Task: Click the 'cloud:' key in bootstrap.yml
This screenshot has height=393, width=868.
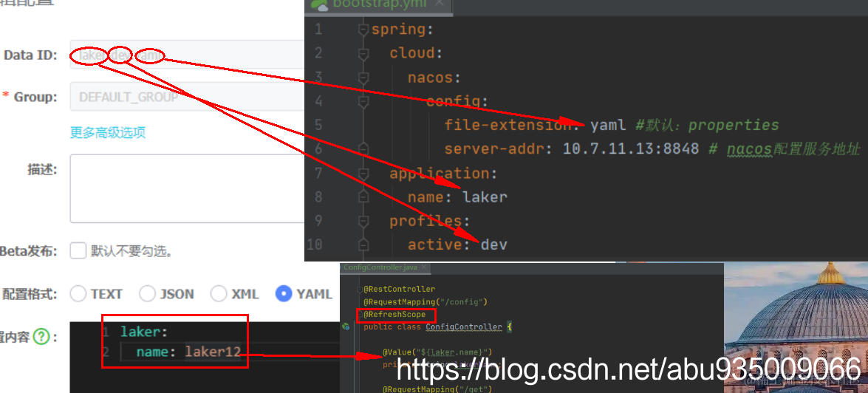Action: 417,53
